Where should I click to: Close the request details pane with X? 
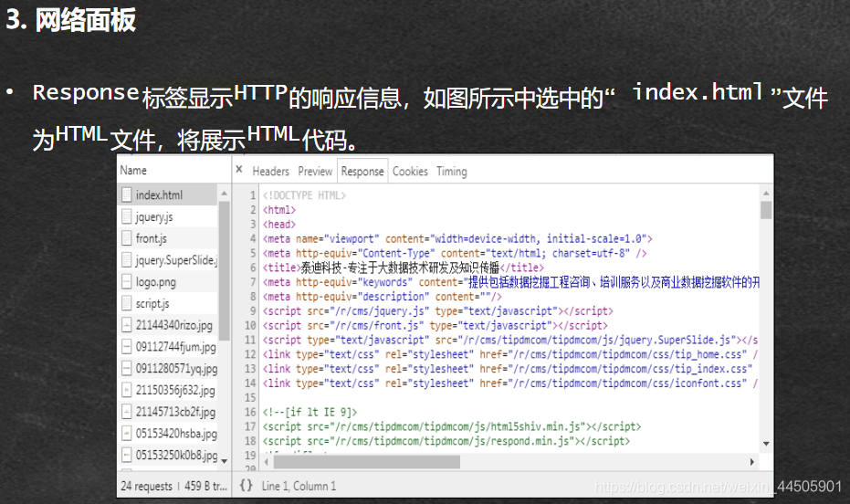click(x=239, y=170)
